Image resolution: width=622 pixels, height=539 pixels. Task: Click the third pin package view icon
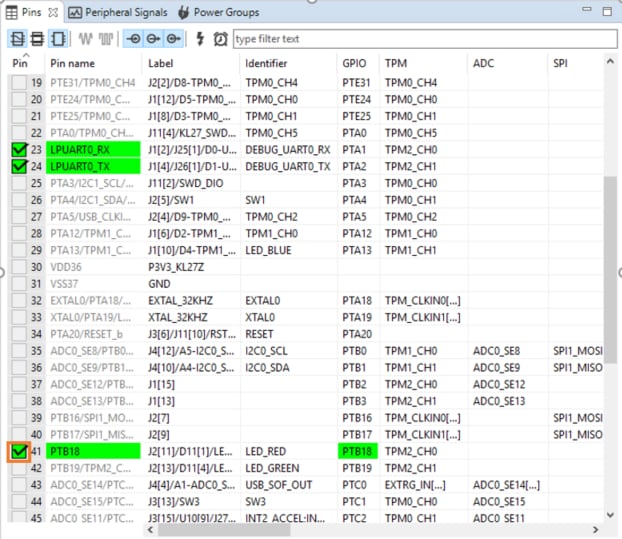(57, 39)
